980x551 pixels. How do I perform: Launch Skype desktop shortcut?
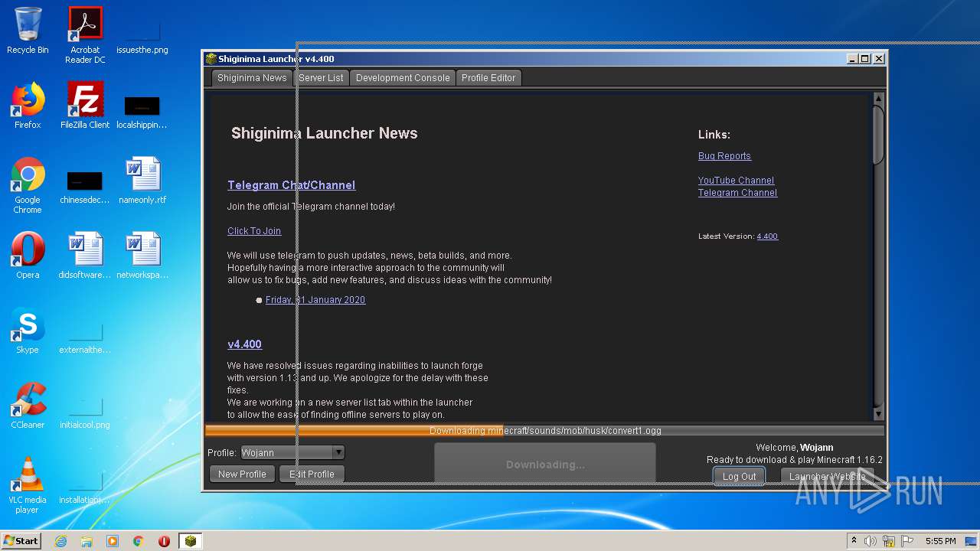28,331
